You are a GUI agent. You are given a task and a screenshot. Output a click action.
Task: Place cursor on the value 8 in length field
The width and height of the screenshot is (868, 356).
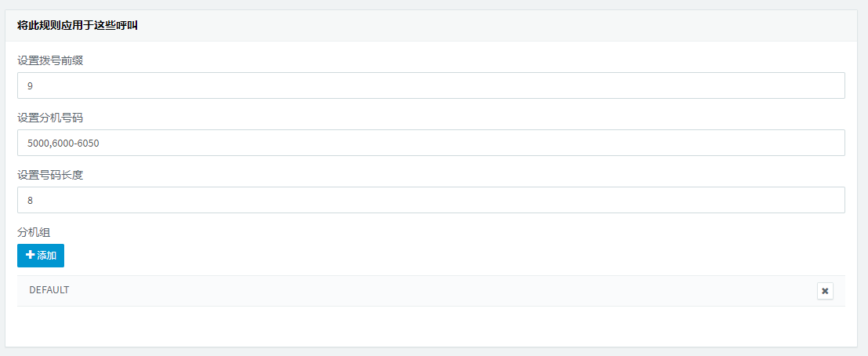click(x=30, y=200)
